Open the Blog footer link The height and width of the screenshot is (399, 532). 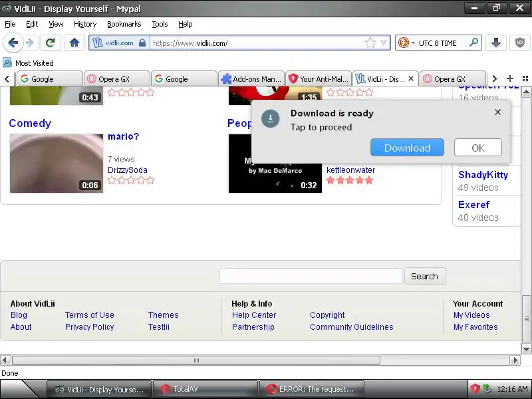[x=19, y=315]
